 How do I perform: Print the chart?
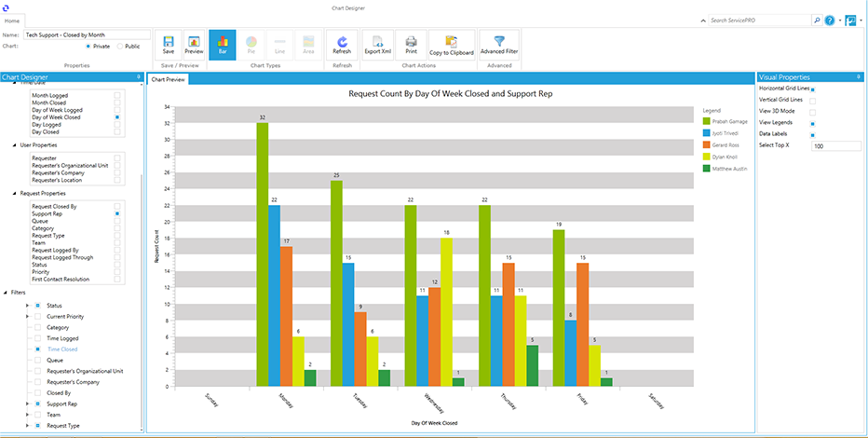click(411, 45)
